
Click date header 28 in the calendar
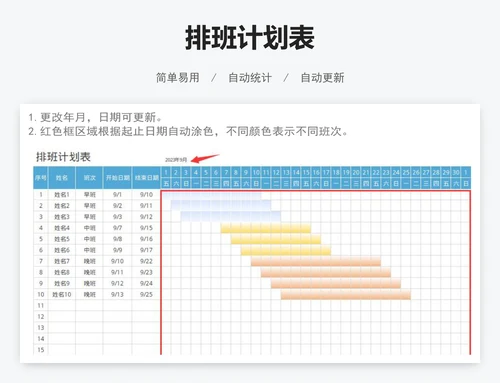pos(436,172)
